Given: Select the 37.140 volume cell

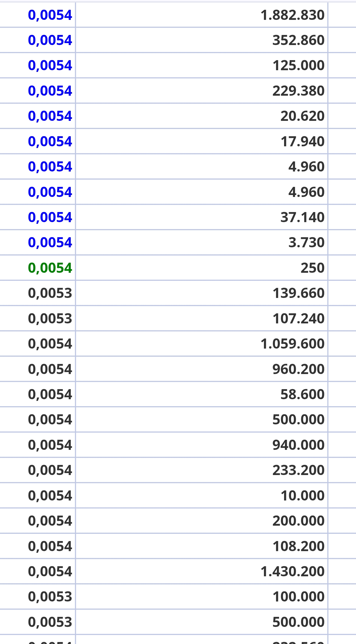Looking at the screenshot, I should pyautogui.click(x=302, y=217).
